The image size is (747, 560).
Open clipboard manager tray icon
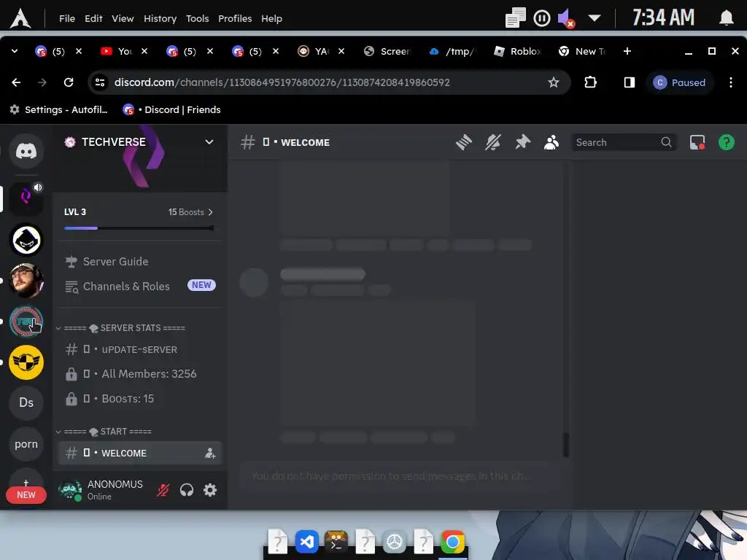point(516,18)
